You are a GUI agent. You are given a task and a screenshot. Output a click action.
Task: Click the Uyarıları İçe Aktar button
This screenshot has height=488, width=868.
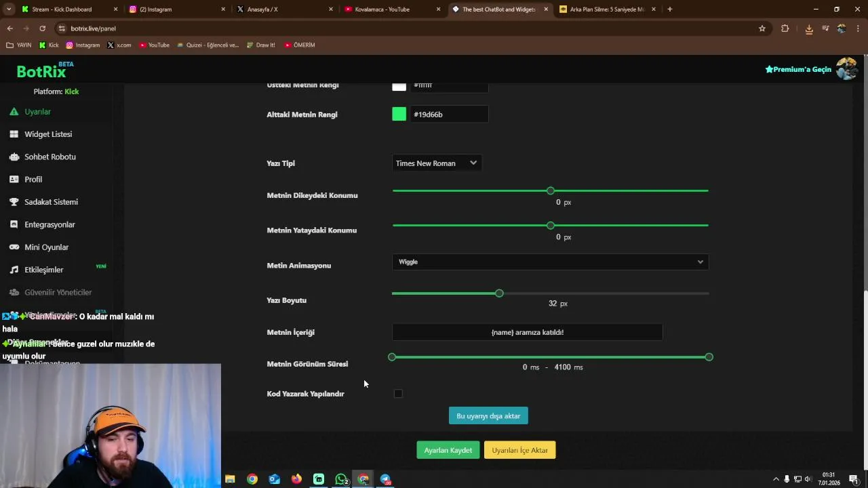(520, 450)
